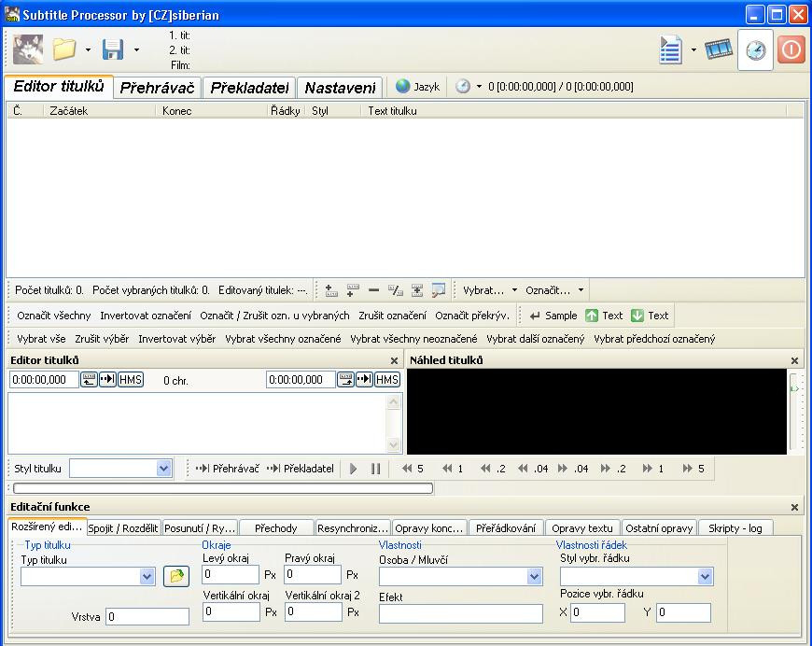Click the subtitle text editing area
Image resolution: width=812 pixels, height=646 pixels.
[197, 423]
